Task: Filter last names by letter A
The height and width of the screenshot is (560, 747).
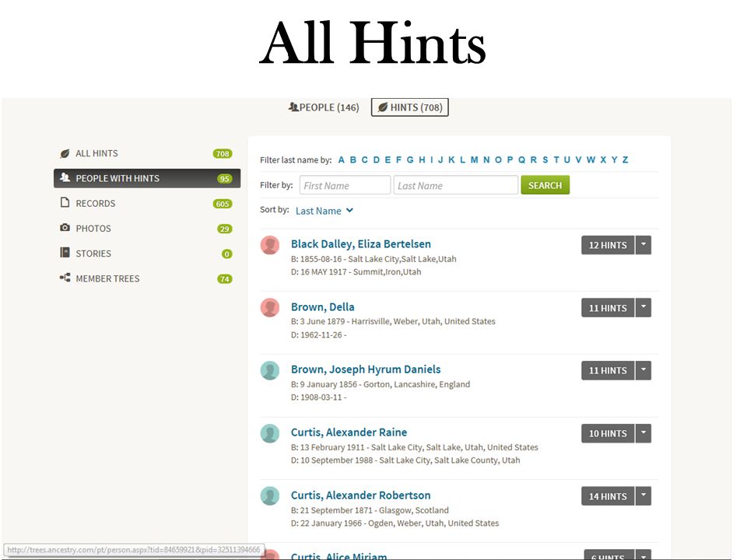Action: 341,159
